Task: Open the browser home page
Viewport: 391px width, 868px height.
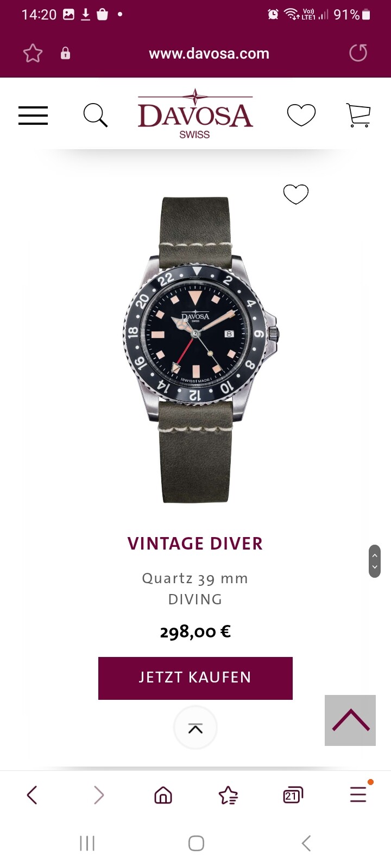Action: [x=163, y=795]
